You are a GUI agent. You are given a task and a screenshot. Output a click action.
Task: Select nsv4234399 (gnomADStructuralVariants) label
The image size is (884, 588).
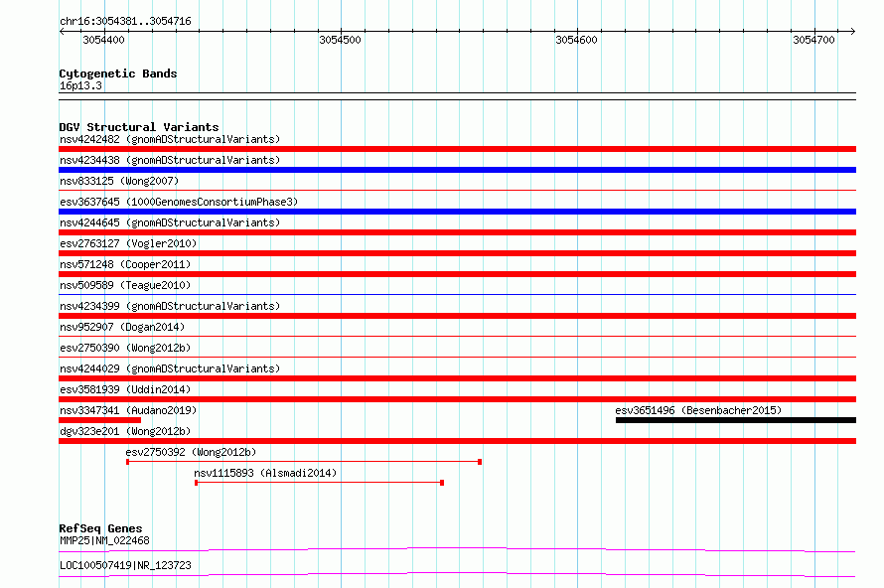point(170,306)
